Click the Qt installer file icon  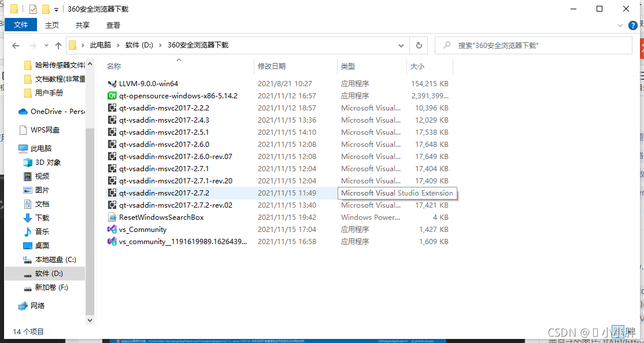(112, 95)
